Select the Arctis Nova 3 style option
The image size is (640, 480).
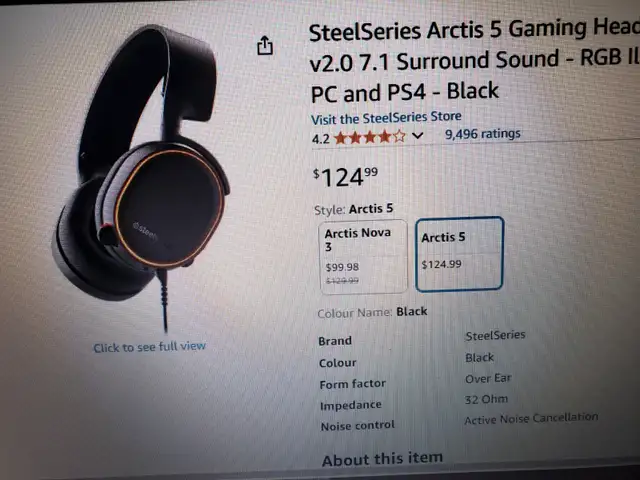coord(363,257)
